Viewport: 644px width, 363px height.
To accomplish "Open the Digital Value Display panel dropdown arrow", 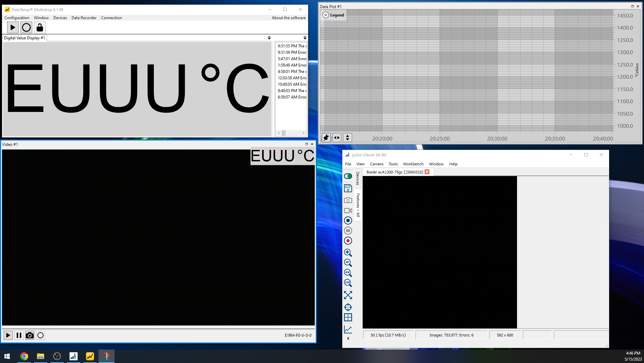I will tap(269, 38).
